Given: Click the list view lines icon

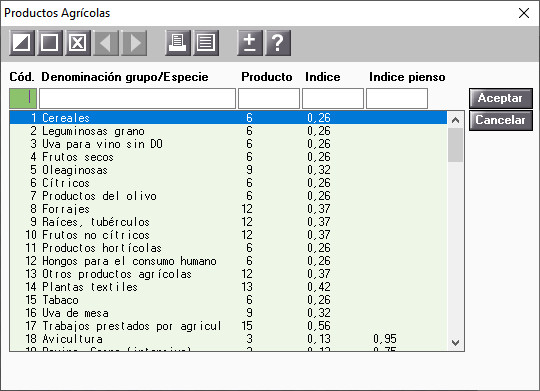Looking at the screenshot, I should (x=206, y=43).
